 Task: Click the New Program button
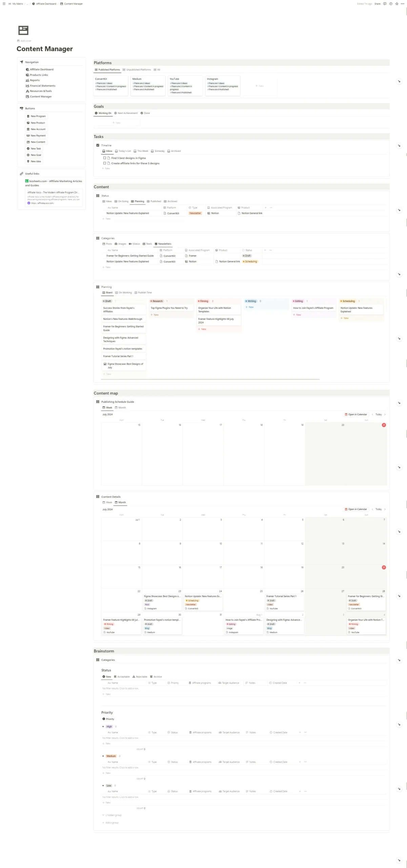(x=36, y=116)
